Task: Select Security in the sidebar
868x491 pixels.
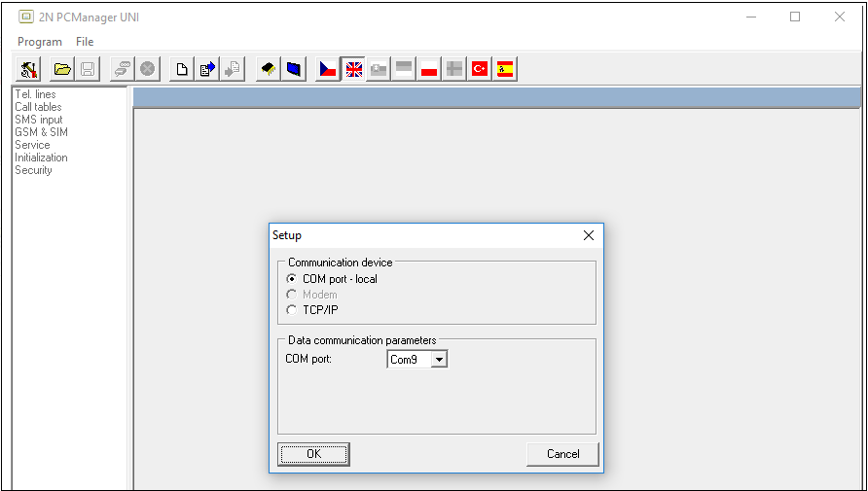Action: (33, 170)
